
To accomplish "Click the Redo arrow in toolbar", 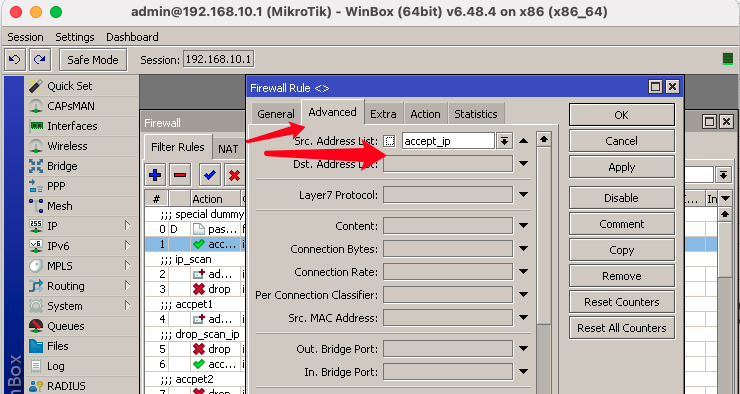I will 40,59.
